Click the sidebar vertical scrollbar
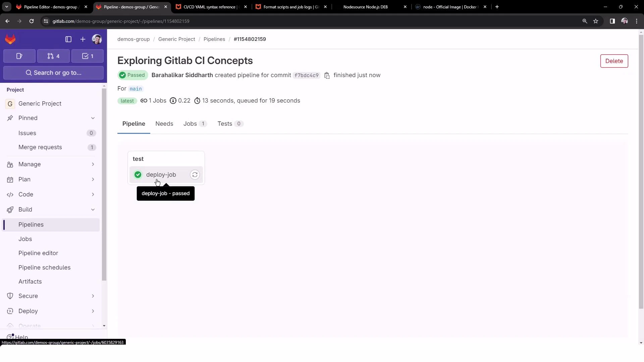Viewport: 644px width, 362px height. tap(104, 184)
